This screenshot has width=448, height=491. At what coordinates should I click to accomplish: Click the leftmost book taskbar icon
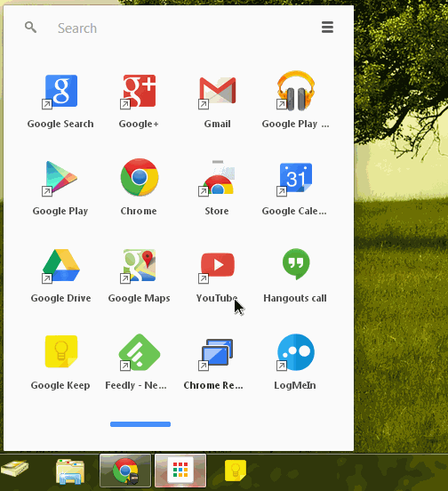[14, 469]
